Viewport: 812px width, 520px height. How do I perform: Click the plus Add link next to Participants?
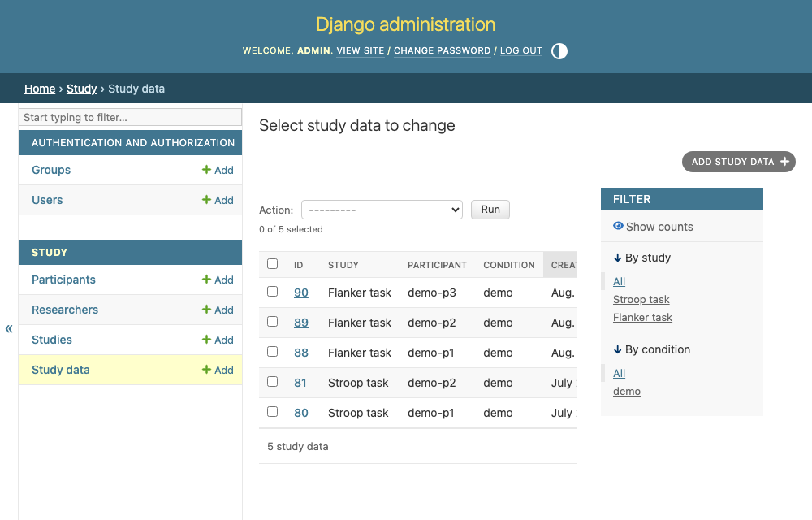pyautogui.click(x=218, y=279)
